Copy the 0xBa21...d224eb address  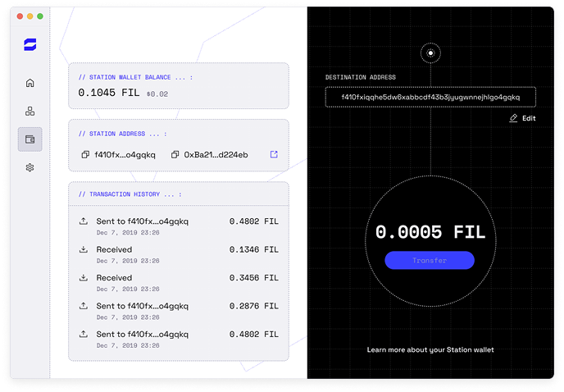click(x=175, y=154)
